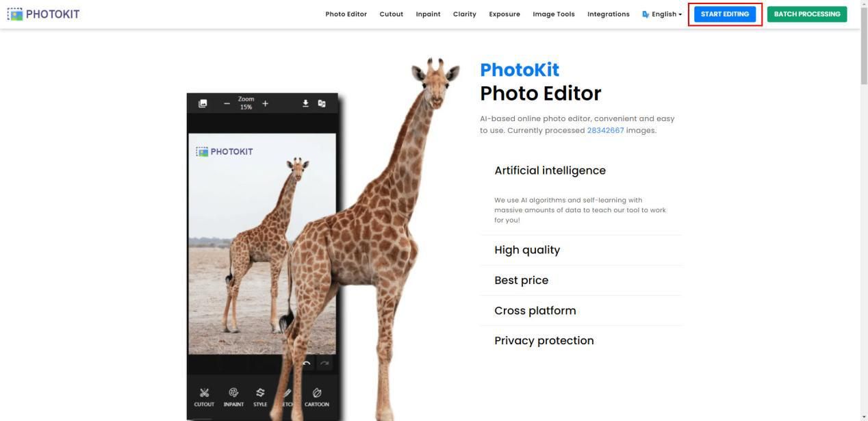Select the Style tool icon
868x421 pixels.
[260, 392]
